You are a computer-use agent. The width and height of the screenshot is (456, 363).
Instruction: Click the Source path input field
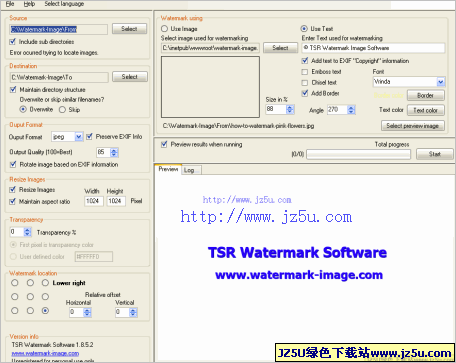point(59,29)
